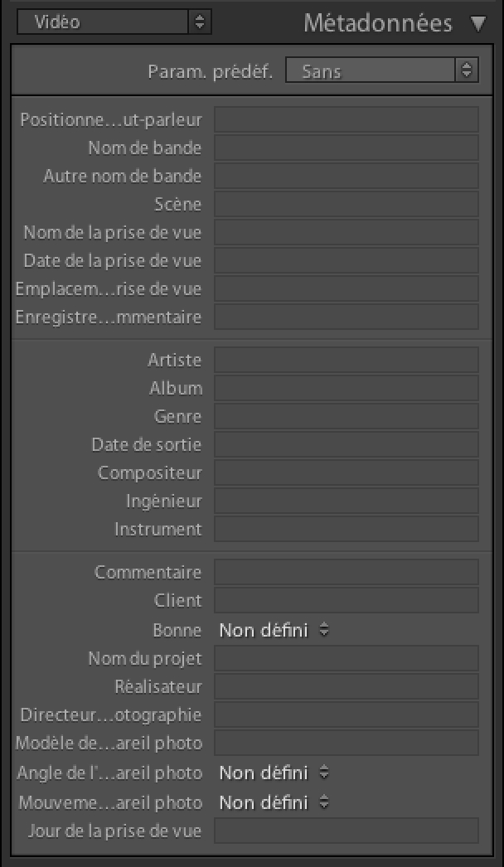504x867 pixels.
Task: Collapse the Métadonnées panel triangle
Action: pos(477,24)
